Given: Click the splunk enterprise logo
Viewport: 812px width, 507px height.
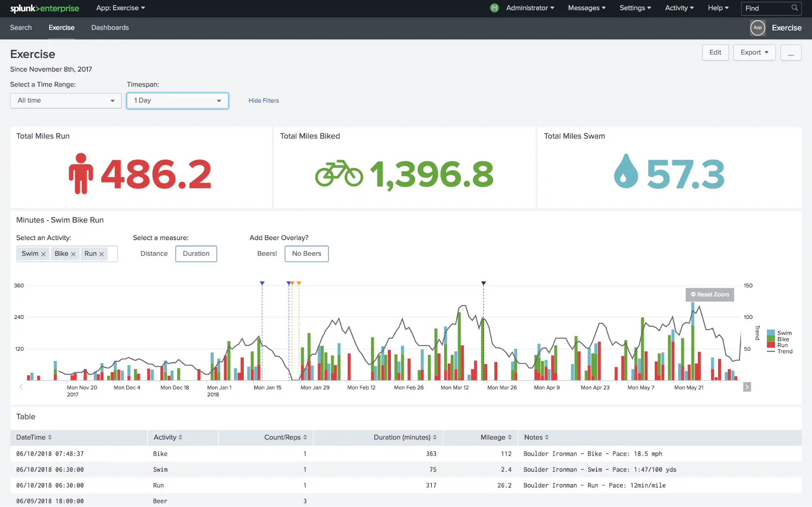Looking at the screenshot, I should tap(45, 8).
